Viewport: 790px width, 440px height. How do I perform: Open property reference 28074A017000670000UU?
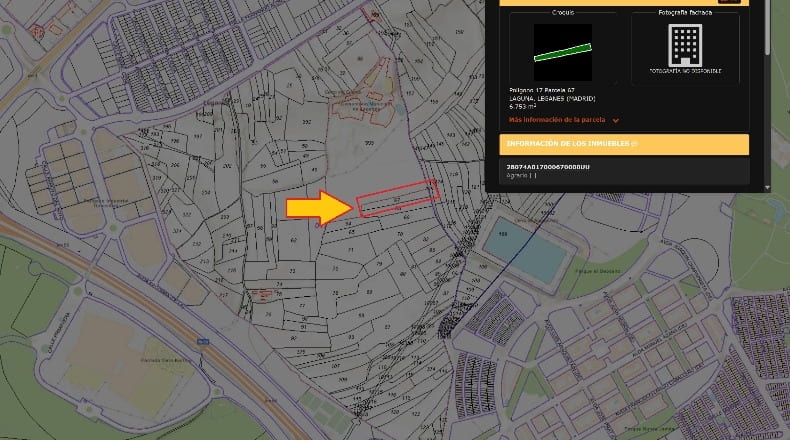click(x=548, y=167)
